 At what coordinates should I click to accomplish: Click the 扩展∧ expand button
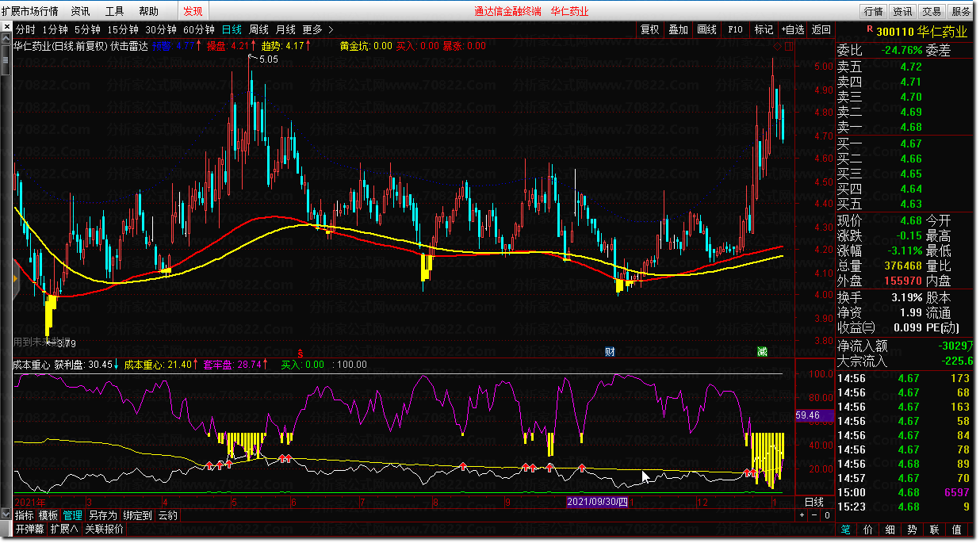coord(64,530)
